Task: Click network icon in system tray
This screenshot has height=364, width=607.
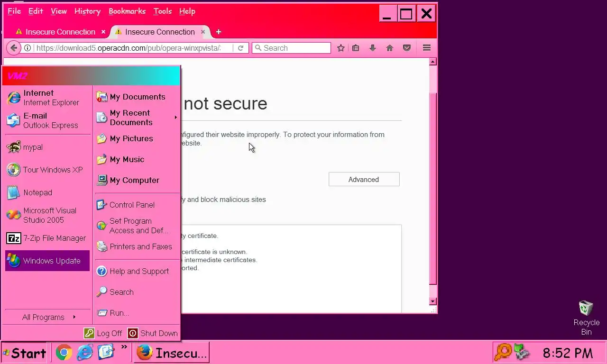Action: [x=522, y=353]
